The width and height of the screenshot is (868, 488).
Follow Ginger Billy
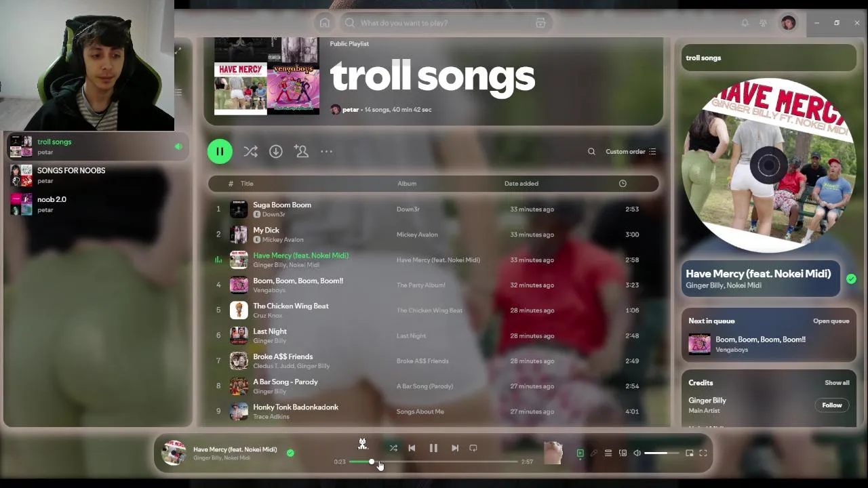[832, 405]
